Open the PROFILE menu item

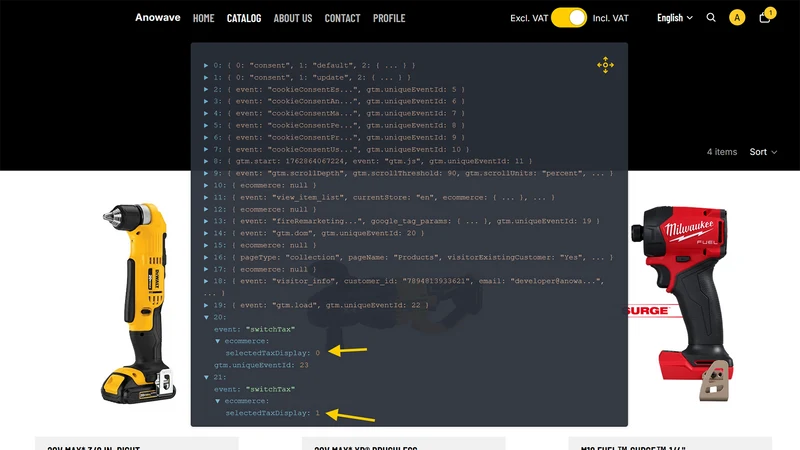(x=389, y=18)
